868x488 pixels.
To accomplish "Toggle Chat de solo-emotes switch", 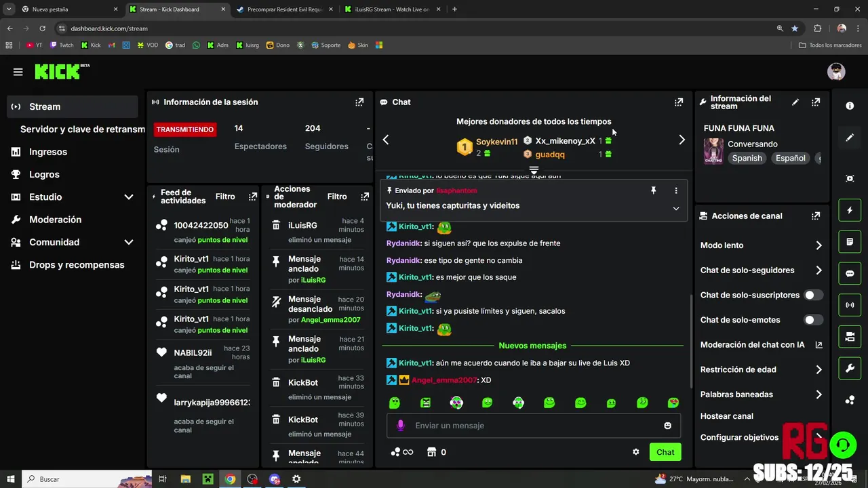I will (813, 320).
